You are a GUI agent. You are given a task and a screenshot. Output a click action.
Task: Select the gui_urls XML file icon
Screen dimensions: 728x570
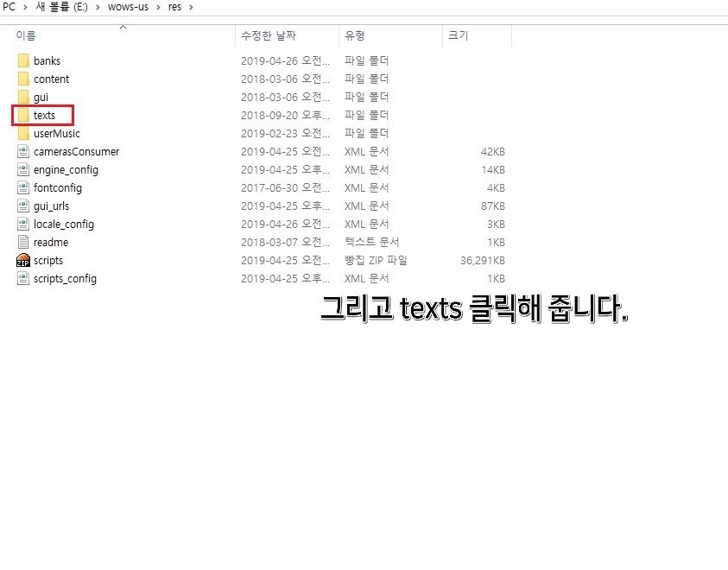pos(23,206)
